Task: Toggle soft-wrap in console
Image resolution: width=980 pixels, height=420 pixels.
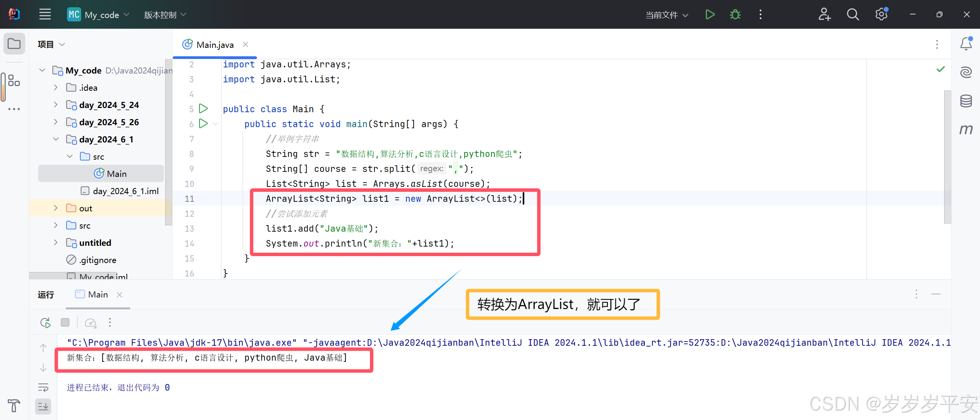Action: click(43, 387)
